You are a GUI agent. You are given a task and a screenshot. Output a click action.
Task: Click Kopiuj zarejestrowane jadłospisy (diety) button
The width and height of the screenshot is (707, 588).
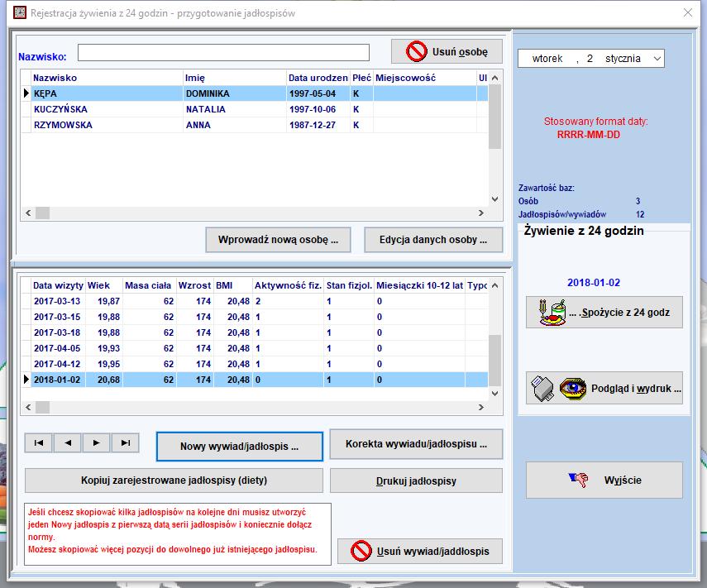click(x=174, y=480)
